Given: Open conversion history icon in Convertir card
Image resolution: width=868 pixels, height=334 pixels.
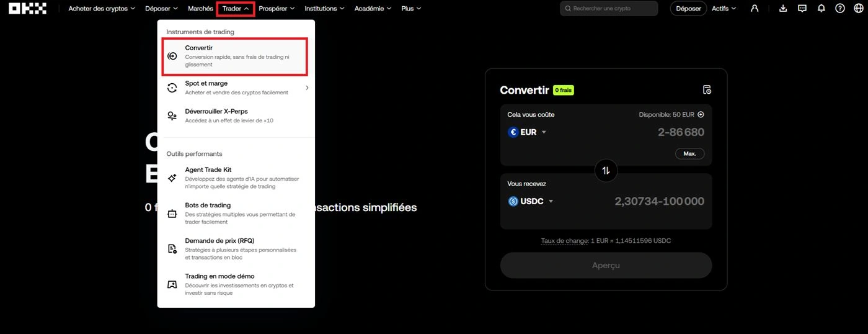Looking at the screenshot, I should point(707,90).
